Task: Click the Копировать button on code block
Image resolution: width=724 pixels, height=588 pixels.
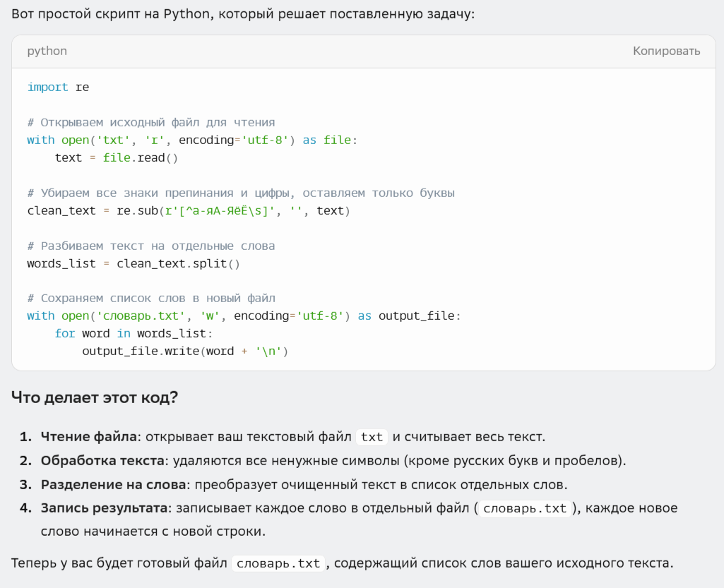Action: point(666,51)
